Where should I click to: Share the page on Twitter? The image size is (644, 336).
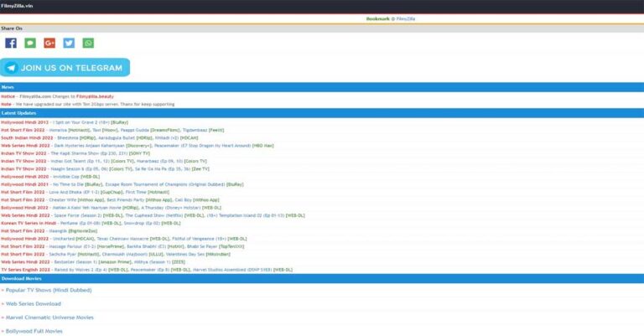tap(69, 43)
